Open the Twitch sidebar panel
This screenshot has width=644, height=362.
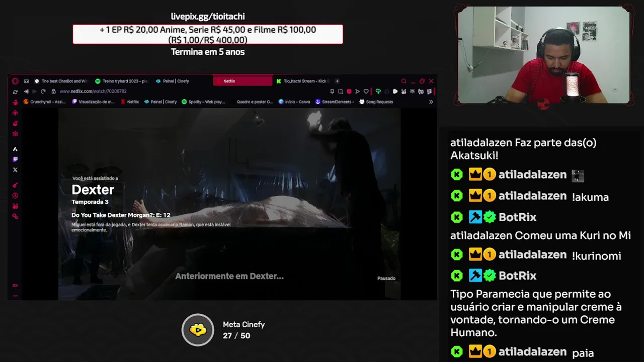(x=15, y=159)
